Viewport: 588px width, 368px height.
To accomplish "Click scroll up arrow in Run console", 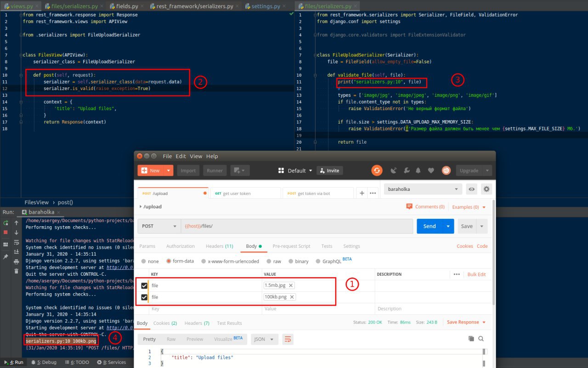I will coord(17,223).
